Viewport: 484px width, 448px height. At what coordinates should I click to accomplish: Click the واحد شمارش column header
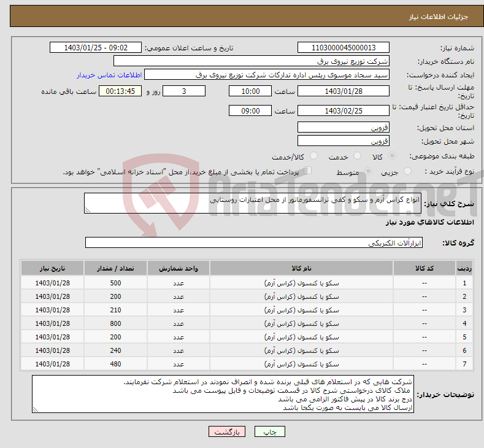179,268
